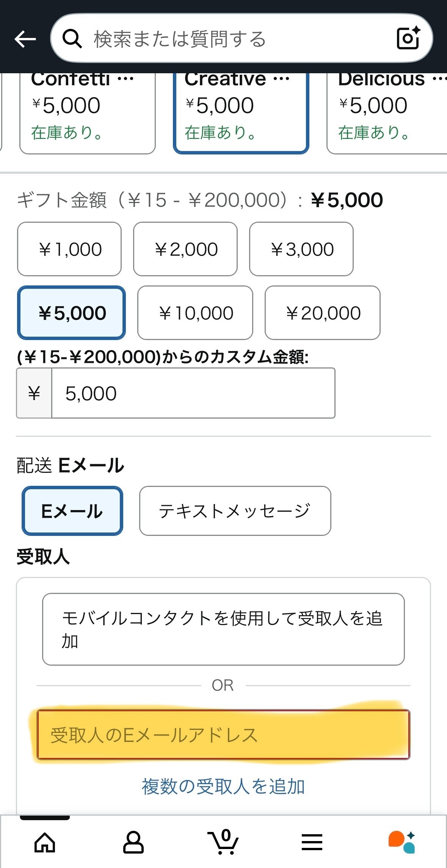Switch delivery to テキストメッセージ
The image size is (447, 868).
(x=235, y=511)
